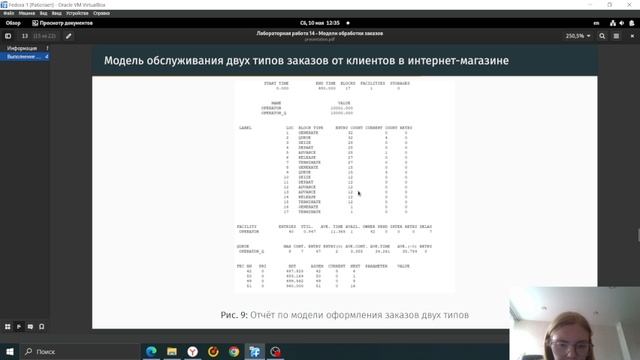Open Yandex Browser from taskbar
Viewport: 640px width, 360px height.
(x=193, y=351)
